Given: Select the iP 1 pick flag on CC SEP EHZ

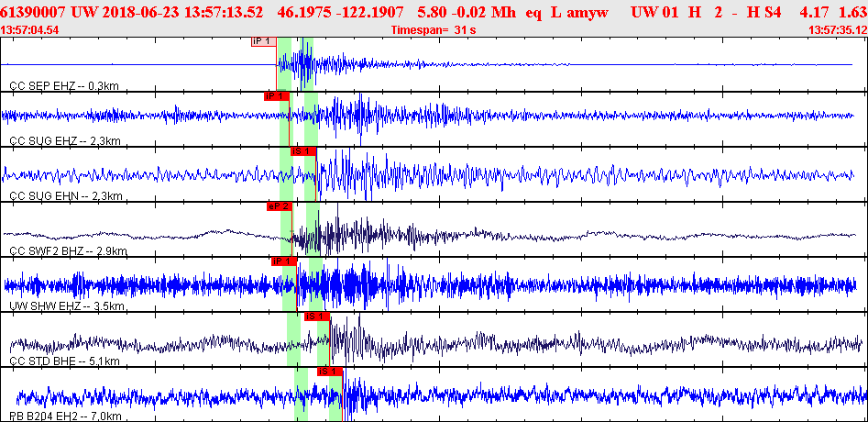Looking at the screenshot, I should [x=263, y=41].
